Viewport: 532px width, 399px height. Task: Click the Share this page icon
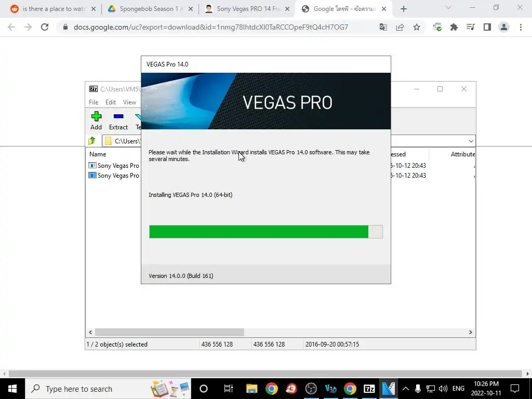click(400, 27)
